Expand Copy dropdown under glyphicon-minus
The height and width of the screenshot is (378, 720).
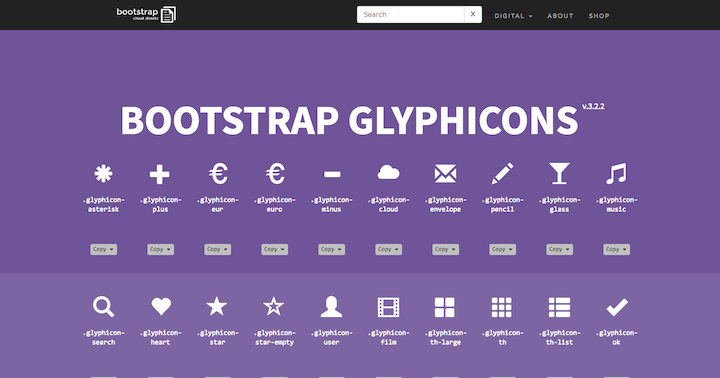(x=332, y=249)
